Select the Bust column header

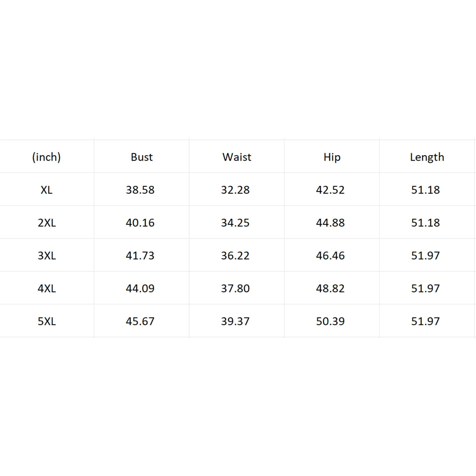click(x=142, y=157)
